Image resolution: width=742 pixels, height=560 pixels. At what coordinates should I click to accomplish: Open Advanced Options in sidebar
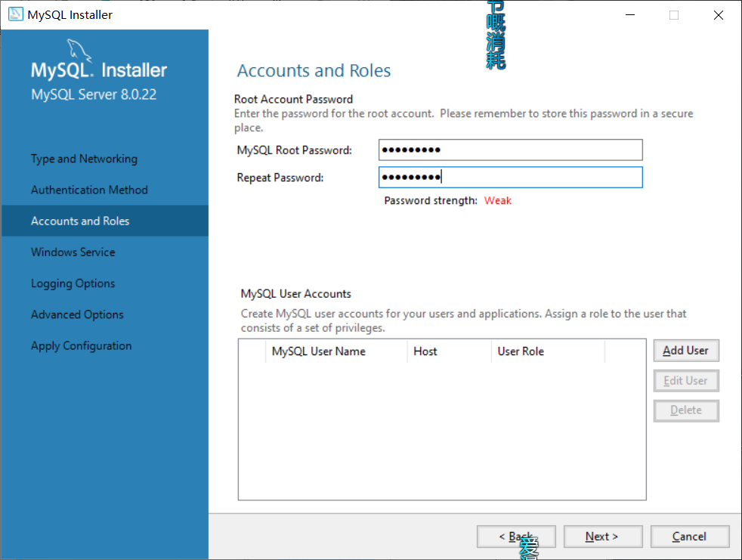77,315
